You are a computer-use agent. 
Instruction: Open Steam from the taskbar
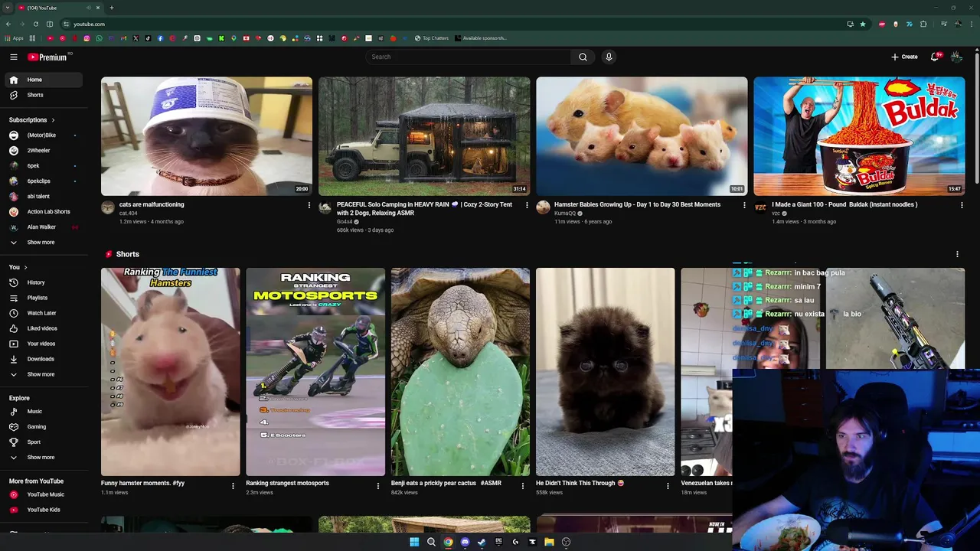[x=482, y=542]
